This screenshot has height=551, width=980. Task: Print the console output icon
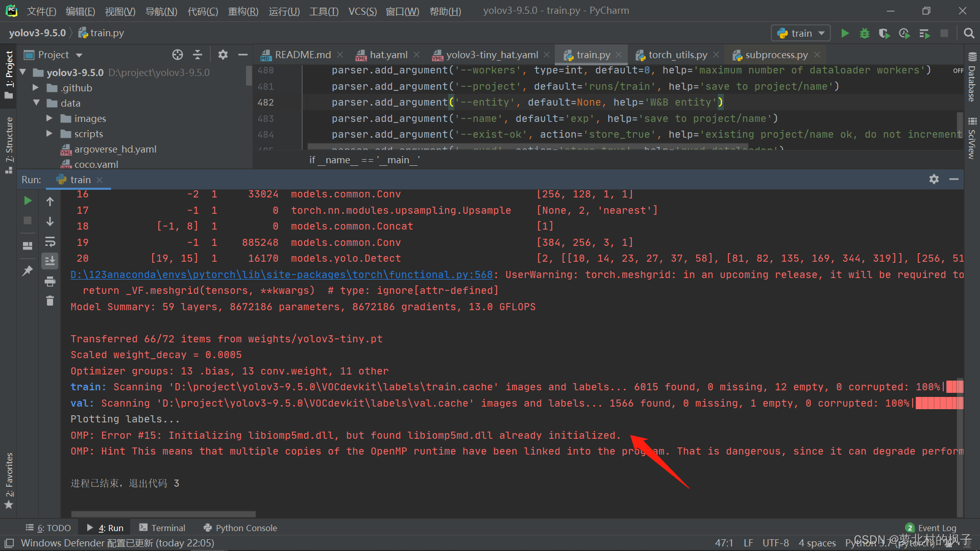[x=50, y=281]
